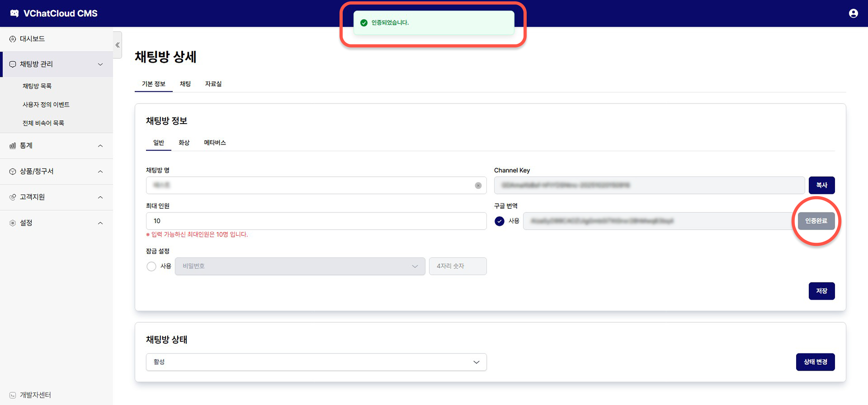868x405 pixels.
Task: Switch to the 채팅 tab
Action: (185, 84)
